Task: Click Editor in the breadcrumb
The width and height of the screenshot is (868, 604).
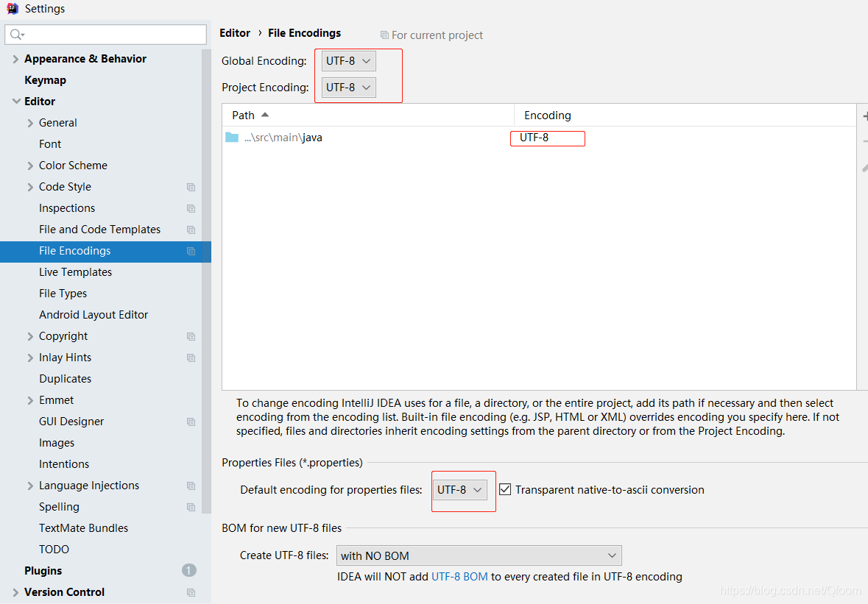Action: [x=235, y=33]
